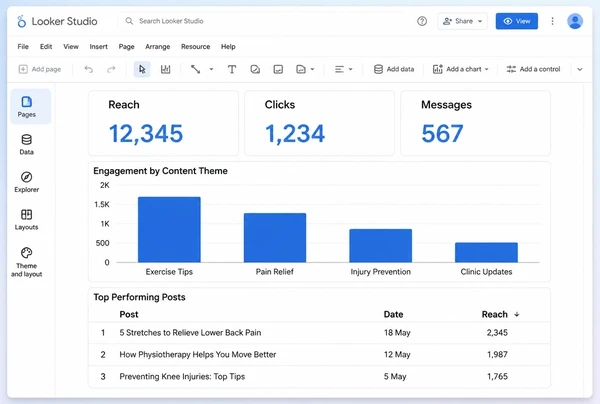This screenshot has height=404, width=600.
Task: Open the Resource menu
Action: (196, 47)
